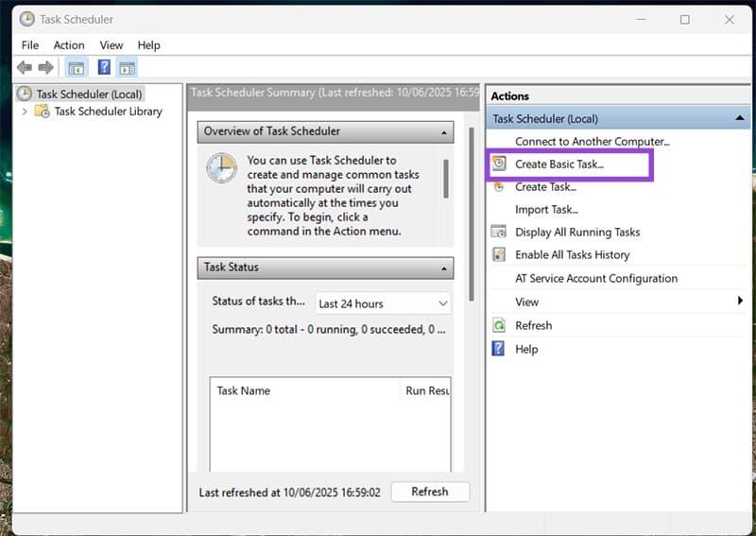Open the Action menu

pyautogui.click(x=69, y=45)
